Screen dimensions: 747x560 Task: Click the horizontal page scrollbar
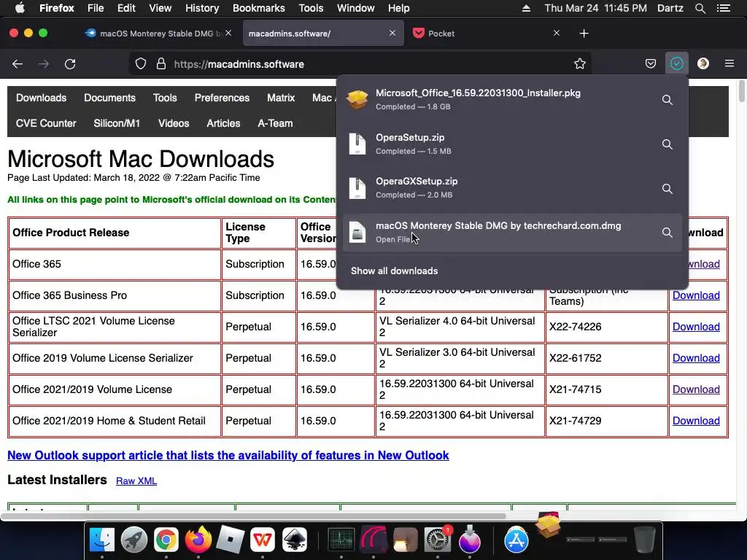click(252, 516)
